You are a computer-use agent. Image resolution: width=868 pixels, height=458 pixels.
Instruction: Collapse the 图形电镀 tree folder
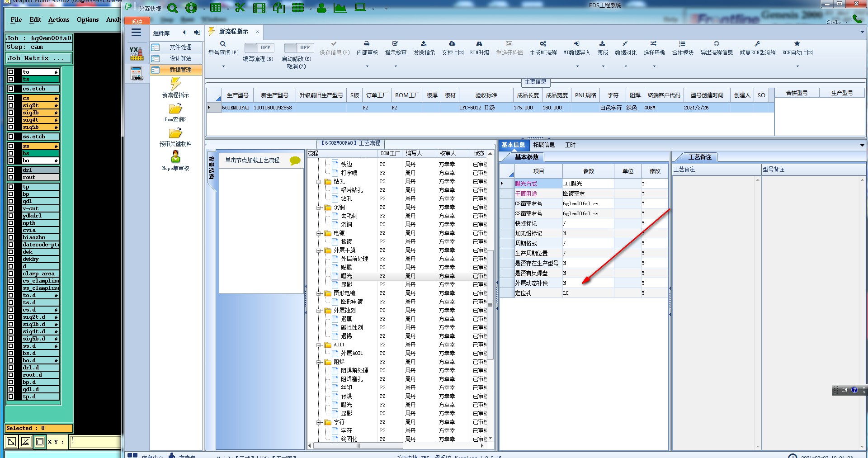point(318,293)
